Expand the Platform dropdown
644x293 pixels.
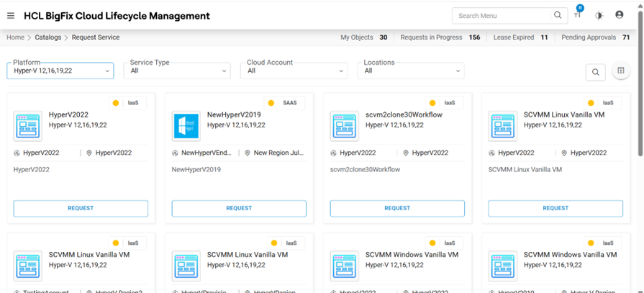click(x=60, y=71)
